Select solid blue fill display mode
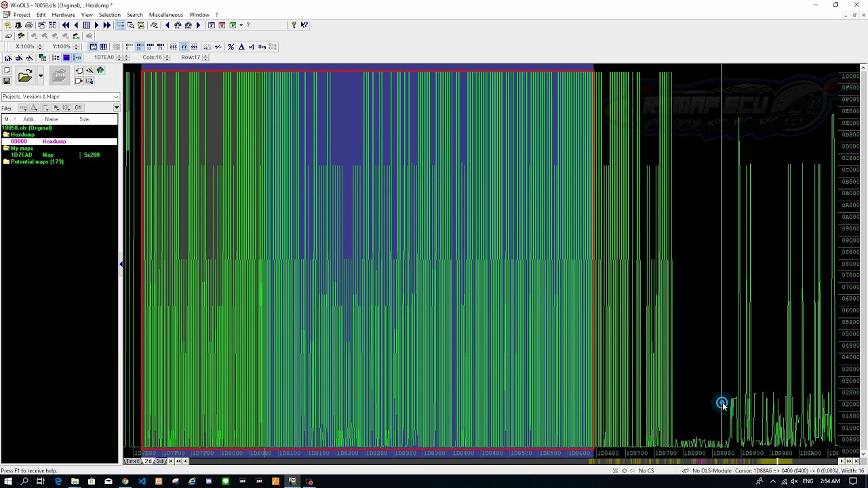The height and width of the screenshot is (488, 868). pos(66,58)
